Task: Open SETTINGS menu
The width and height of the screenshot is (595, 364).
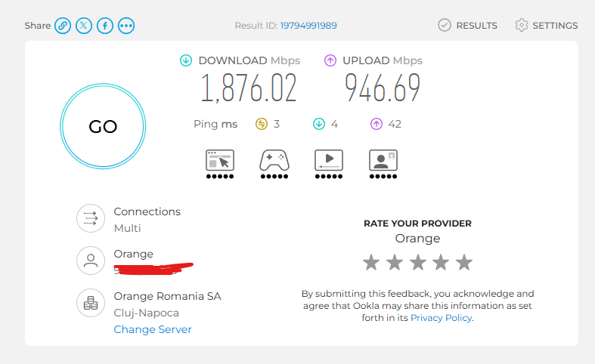Action: (555, 26)
